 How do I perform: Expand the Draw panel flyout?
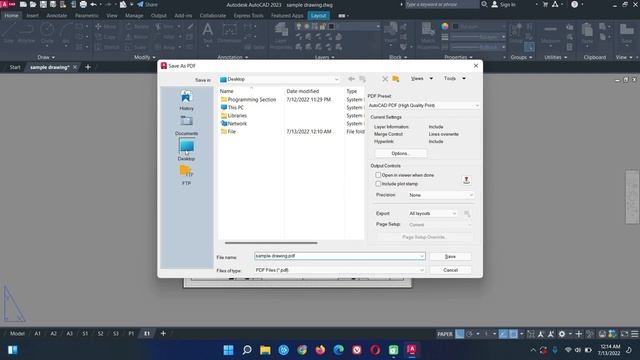pyautogui.click(x=46, y=57)
